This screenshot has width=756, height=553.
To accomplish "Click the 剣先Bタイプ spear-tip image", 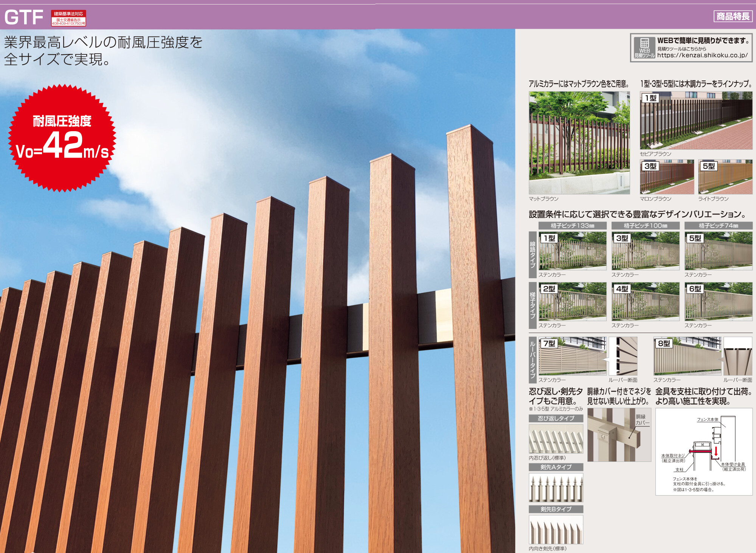I will coord(556,530).
